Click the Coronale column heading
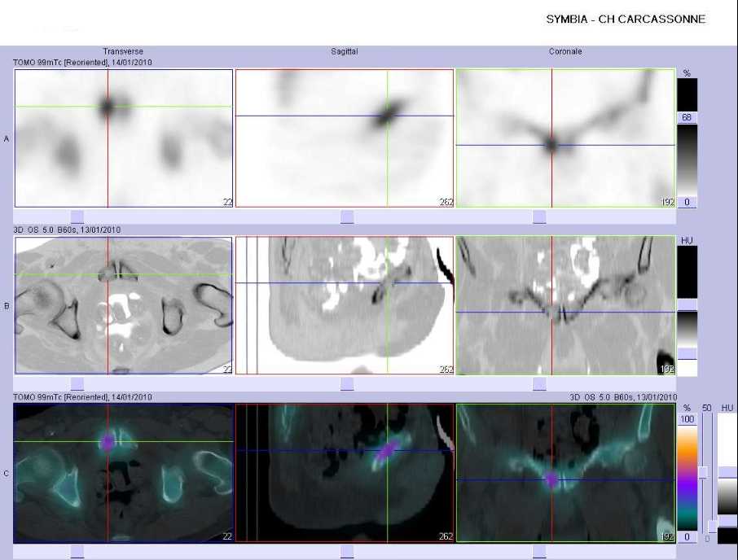Viewport: 738px width, 560px height. click(x=565, y=51)
